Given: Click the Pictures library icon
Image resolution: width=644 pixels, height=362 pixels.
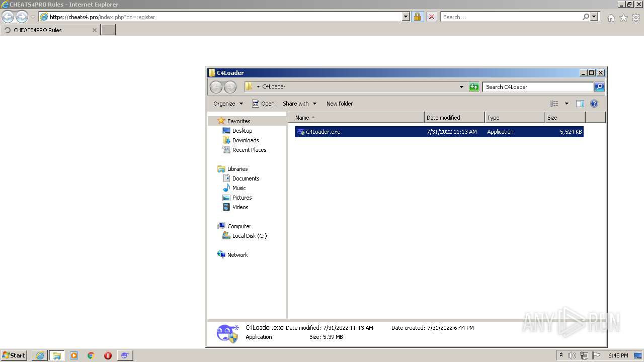Looking at the screenshot, I should (x=226, y=198).
